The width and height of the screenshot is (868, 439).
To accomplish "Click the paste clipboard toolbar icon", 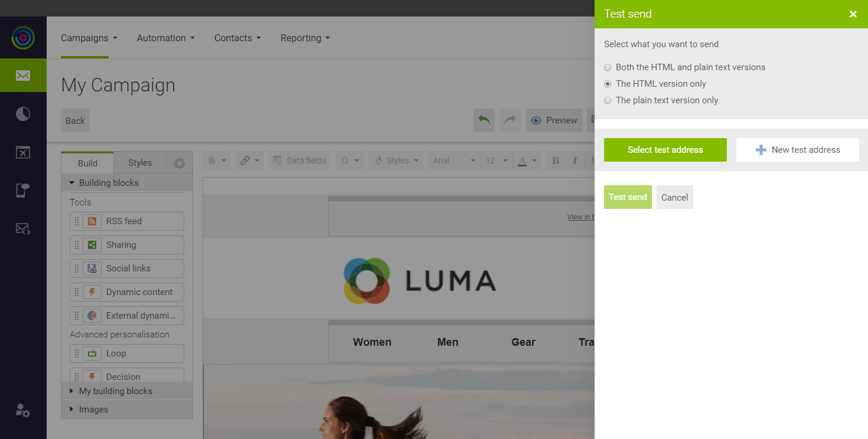I will pyautogui.click(x=212, y=160).
